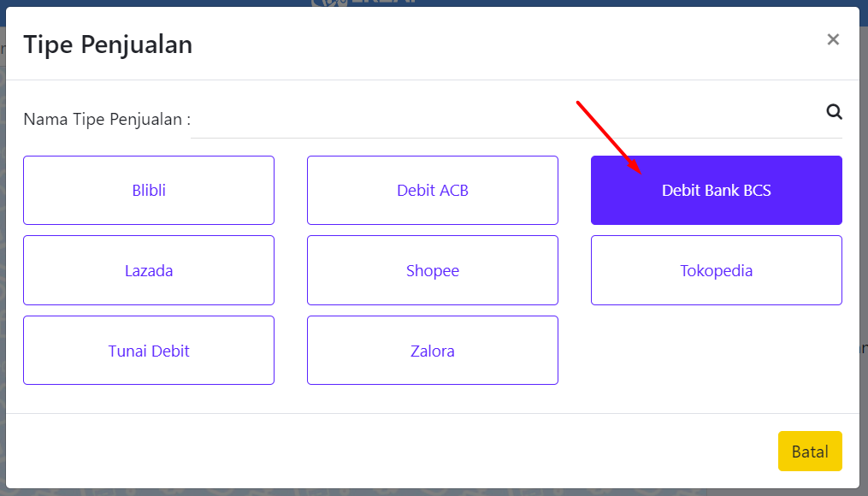This screenshot has height=496, width=868.
Task: Click the yellow Batal button
Action: click(810, 452)
